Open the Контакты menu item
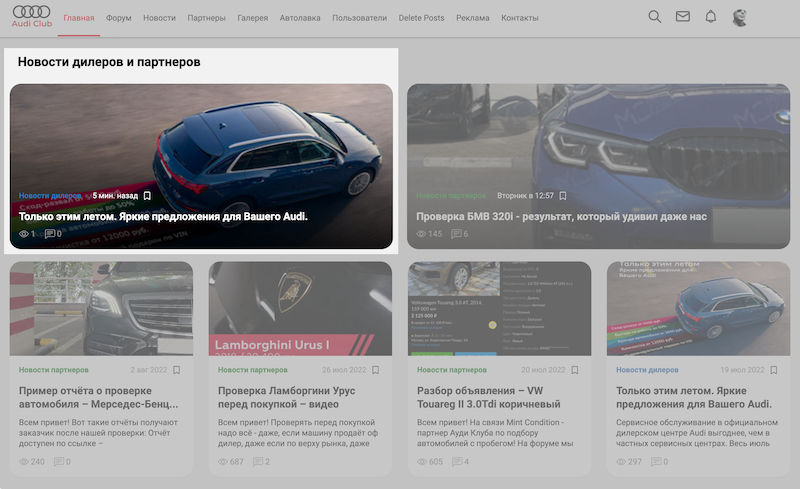 pos(519,18)
